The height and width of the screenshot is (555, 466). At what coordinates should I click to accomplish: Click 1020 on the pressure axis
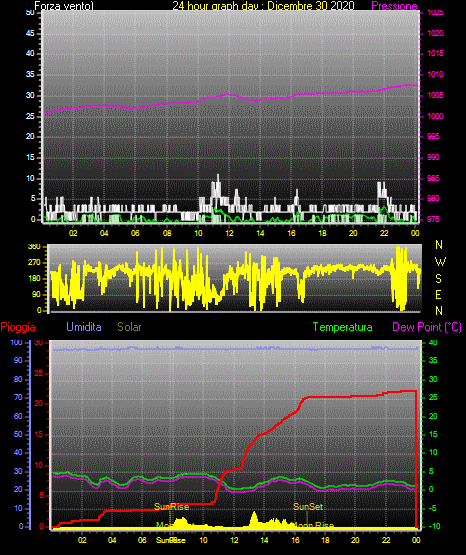(435, 33)
